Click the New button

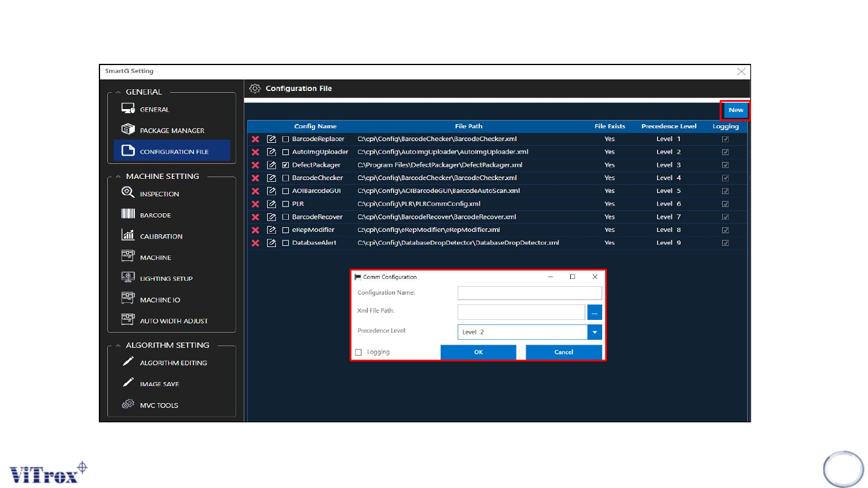click(735, 110)
